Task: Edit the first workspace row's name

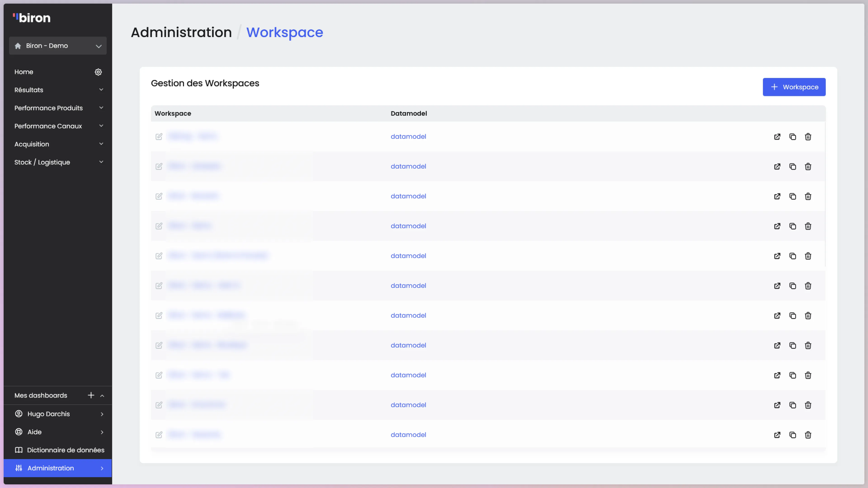Action: (x=159, y=137)
